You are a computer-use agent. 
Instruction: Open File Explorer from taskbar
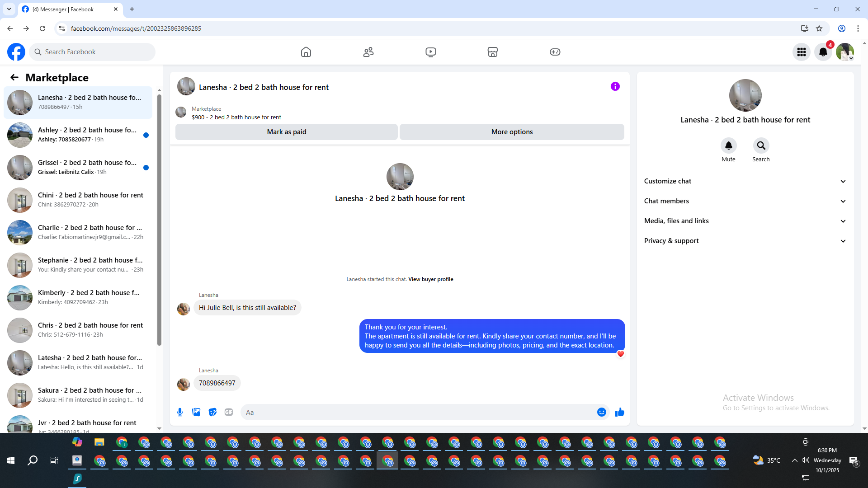[x=99, y=442]
